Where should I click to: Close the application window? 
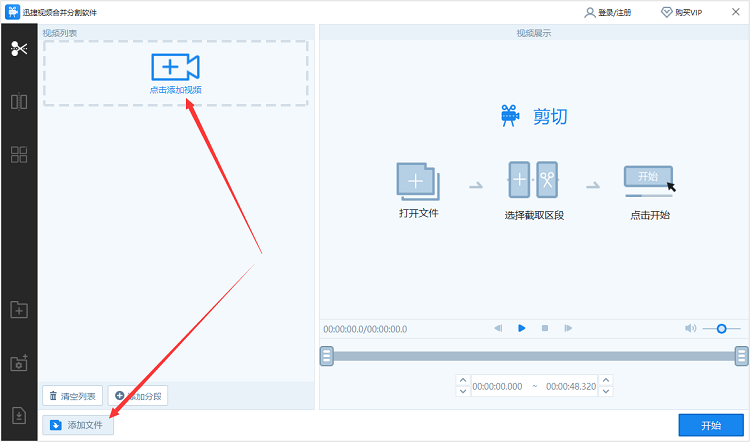pyautogui.click(x=736, y=12)
